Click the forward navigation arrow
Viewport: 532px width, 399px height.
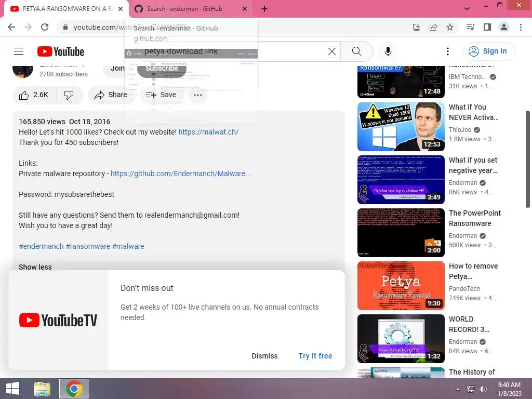pos(28,27)
